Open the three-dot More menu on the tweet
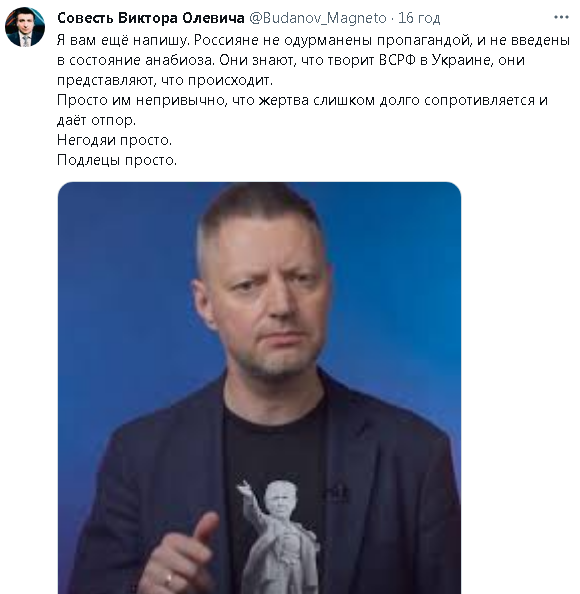 561,17
